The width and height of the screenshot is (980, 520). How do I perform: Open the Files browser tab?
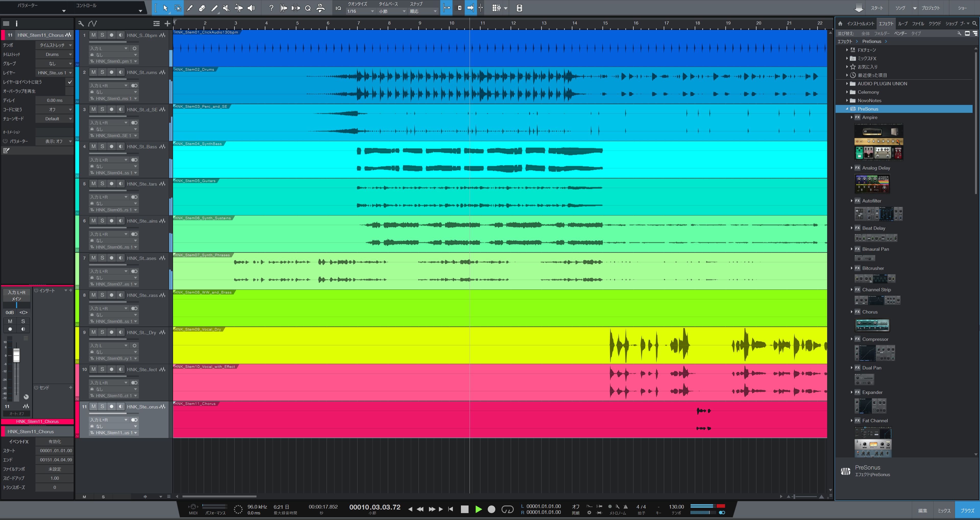click(x=918, y=23)
